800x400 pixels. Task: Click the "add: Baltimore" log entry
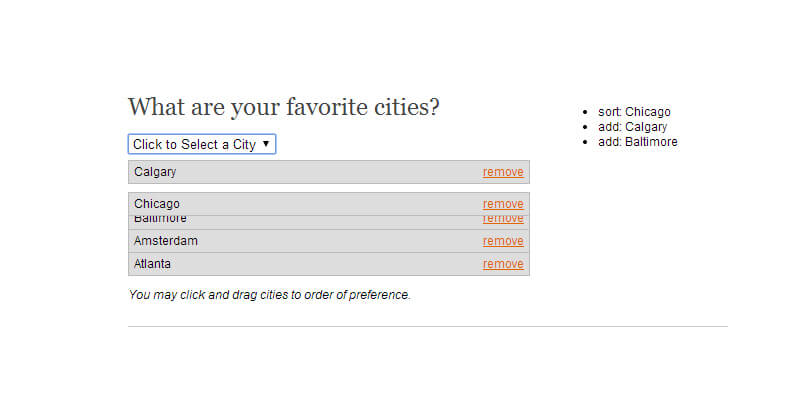click(637, 142)
